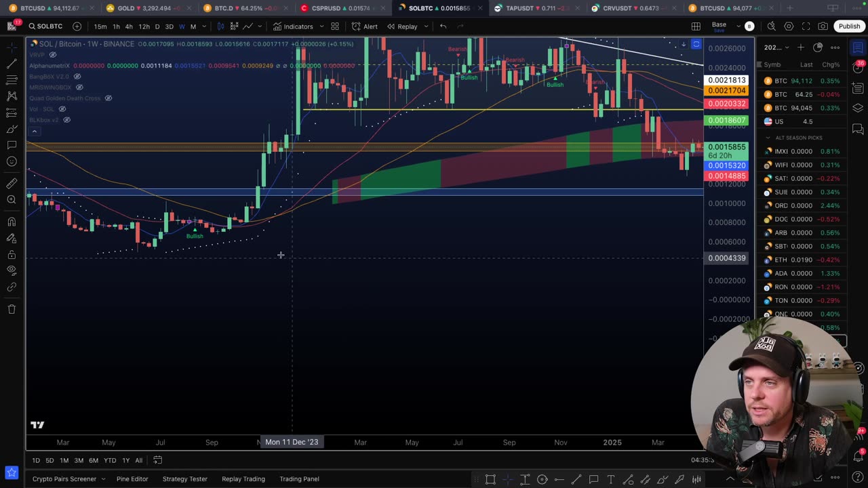The width and height of the screenshot is (868, 488).
Task: Open the chart patterns tool
Action: 12,96
